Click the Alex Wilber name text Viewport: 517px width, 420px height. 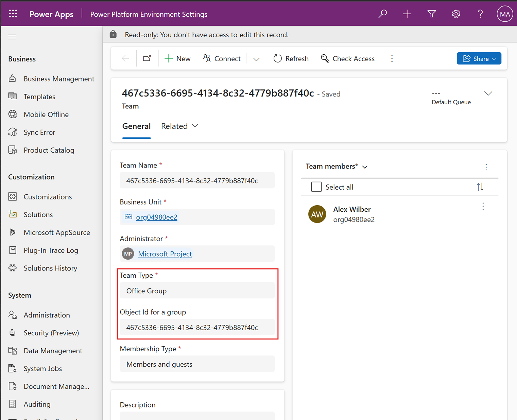[352, 209]
